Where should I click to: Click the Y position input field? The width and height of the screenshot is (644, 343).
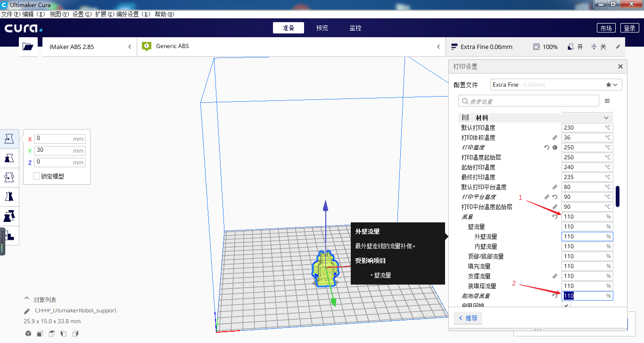tap(59, 150)
